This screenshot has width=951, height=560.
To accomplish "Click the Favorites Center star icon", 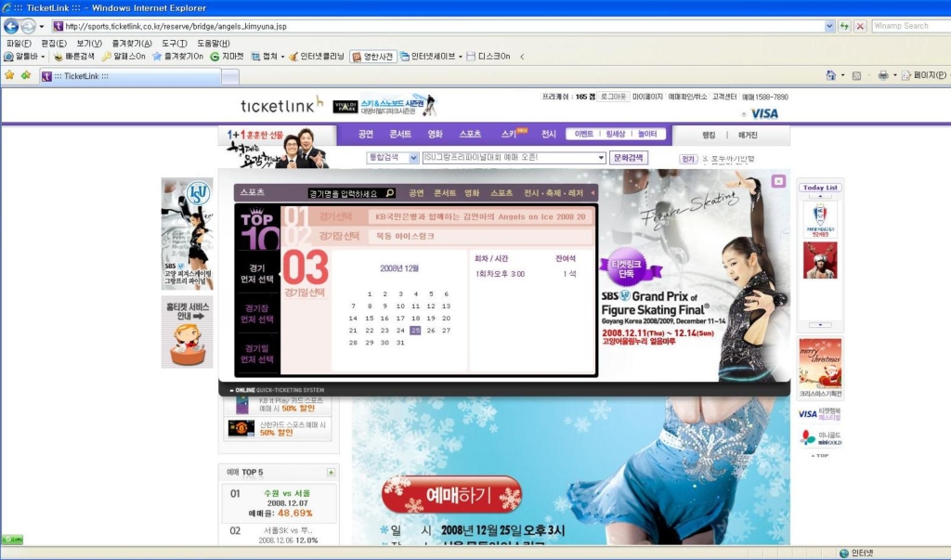I will tap(9, 75).
